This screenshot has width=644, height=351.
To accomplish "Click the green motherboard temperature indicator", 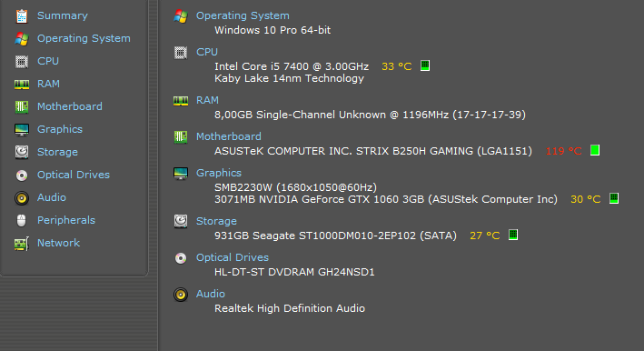I will coord(595,150).
